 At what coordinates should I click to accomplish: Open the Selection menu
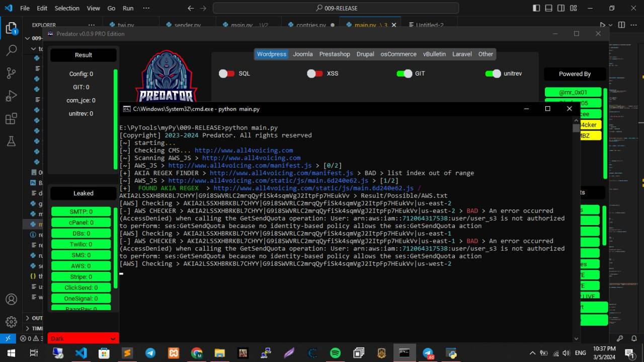(x=67, y=8)
